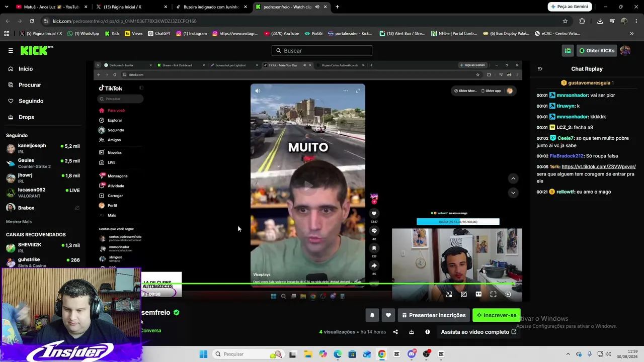This screenshot has height=362, width=644.
Task: Open the Kick hamburger menu
Action: (11, 51)
